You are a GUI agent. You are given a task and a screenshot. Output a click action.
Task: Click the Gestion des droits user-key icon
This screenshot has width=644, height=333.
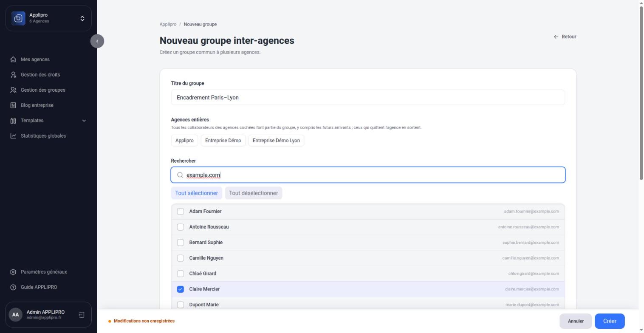tap(13, 75)
